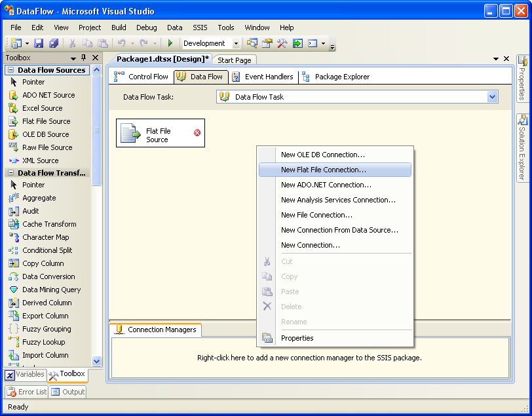532x416 pixels.
Task: Choose Conditional Split in toolbox
Action: [x=47, y=250]
